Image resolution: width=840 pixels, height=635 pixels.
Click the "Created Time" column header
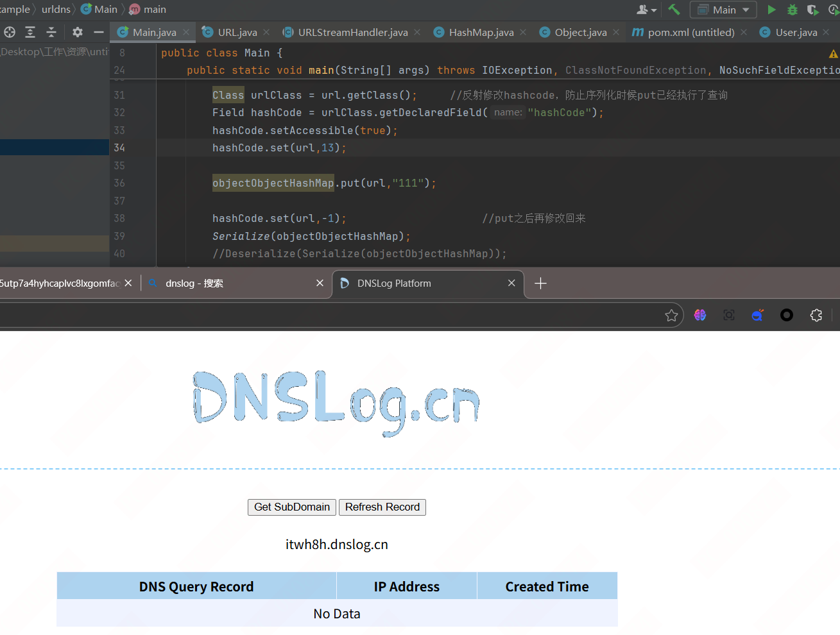tap(547, 586)
